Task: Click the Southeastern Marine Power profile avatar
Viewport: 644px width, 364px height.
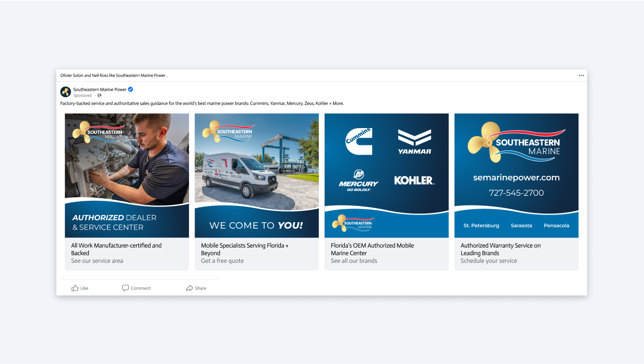Action: click(66, 92)
